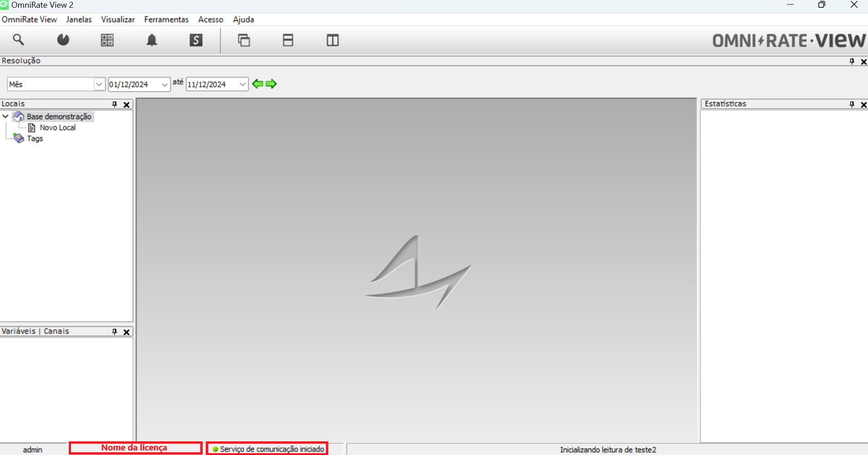Click the Novo Local document icon
The height and width of the screenshot is (455, 868).
tap(32, 128)
